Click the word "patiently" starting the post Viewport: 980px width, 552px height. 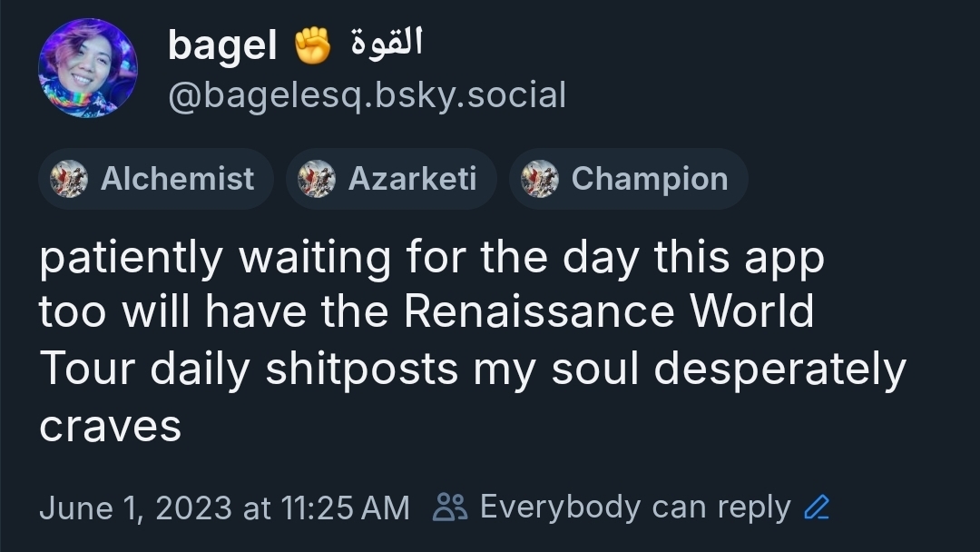(x=130, y=258)
